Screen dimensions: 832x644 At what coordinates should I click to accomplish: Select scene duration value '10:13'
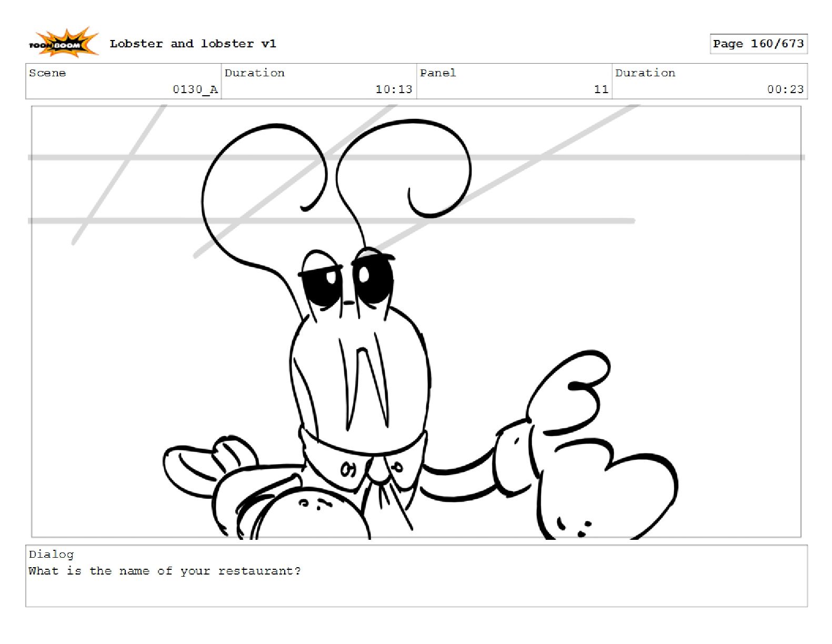[394, 89]
